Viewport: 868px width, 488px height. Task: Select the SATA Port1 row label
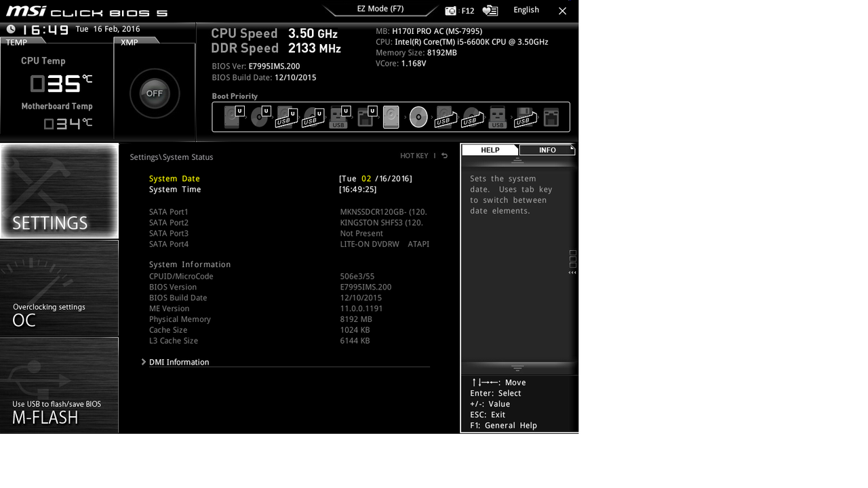point(169,212)
